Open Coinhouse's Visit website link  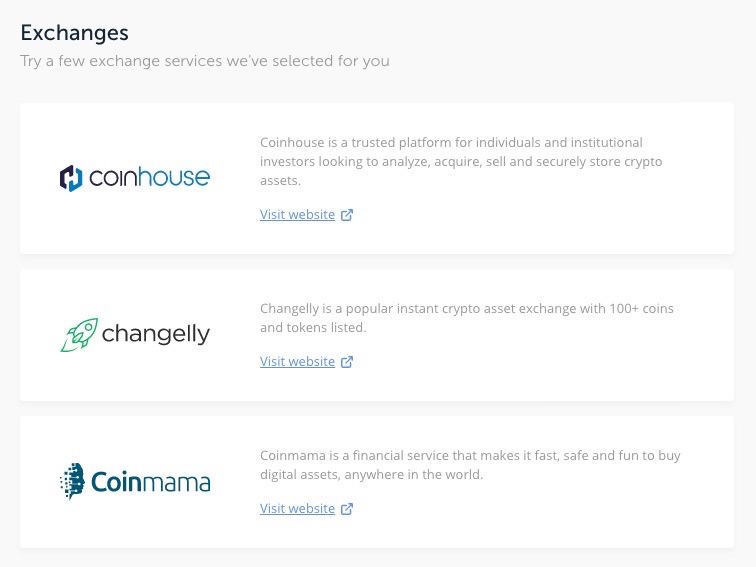point(297,215)
